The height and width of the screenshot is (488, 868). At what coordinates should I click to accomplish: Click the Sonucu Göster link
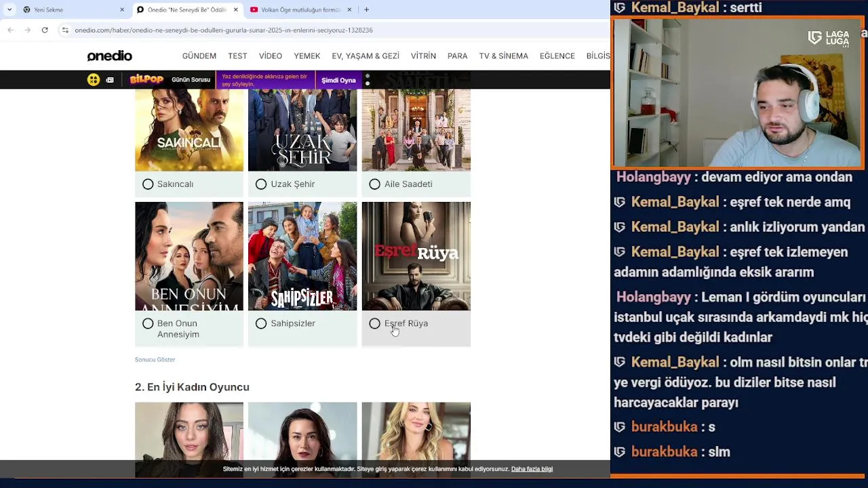155,360
